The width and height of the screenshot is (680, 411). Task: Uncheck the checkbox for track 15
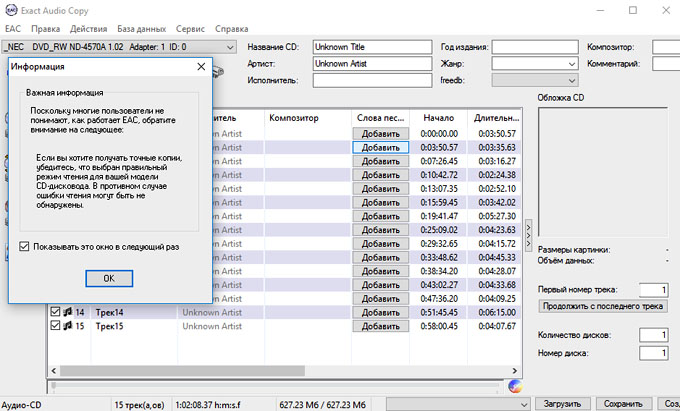coord(55,326)
